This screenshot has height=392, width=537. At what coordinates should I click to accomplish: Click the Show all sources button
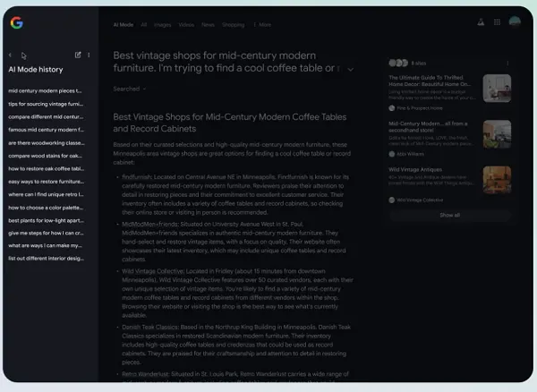tap(449, 215)
